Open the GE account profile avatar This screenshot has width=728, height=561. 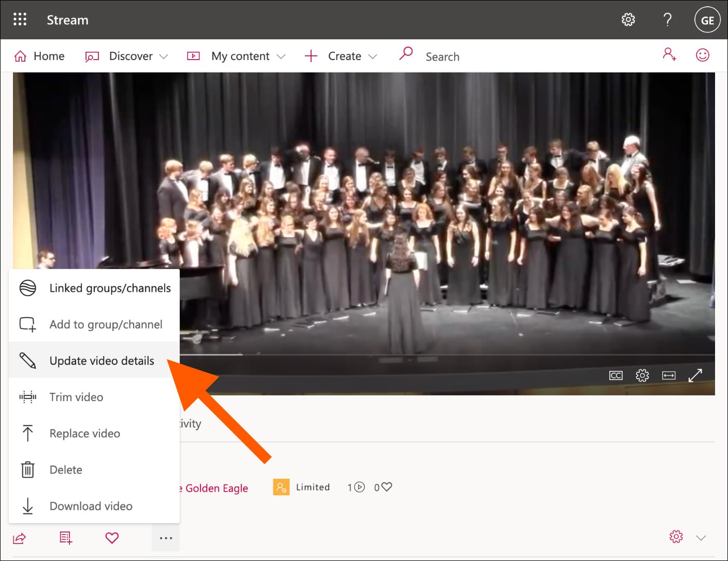click(707, 20)
